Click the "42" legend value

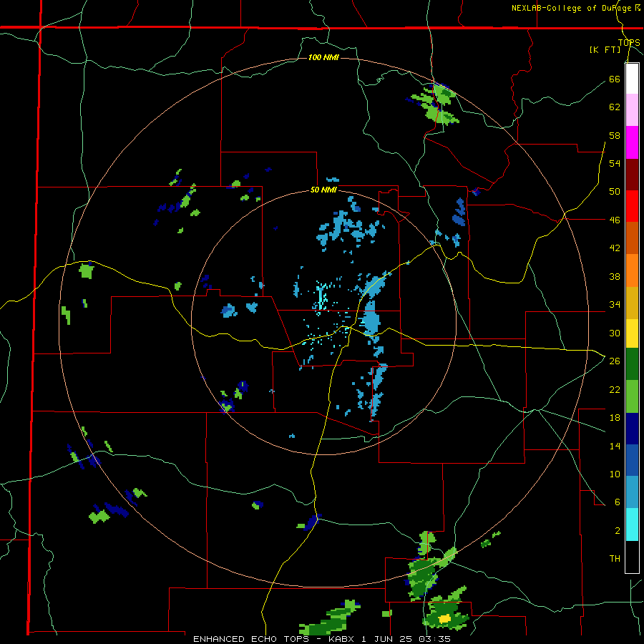pos(615,248)
